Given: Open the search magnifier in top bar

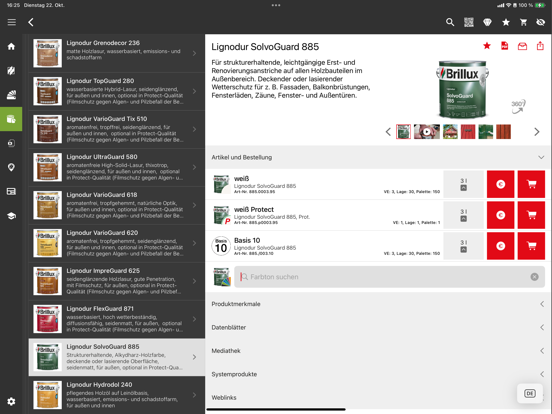Looking at the screenshot, I should [450, 22].
